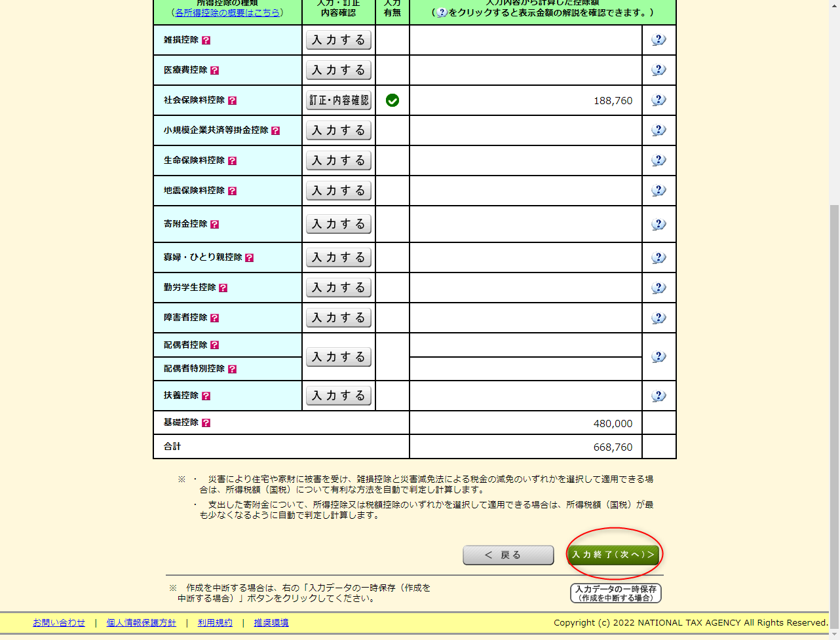Open help icon beside 寄附金控除 label
This screenshot has height=640, width=840.
point(214,225)
